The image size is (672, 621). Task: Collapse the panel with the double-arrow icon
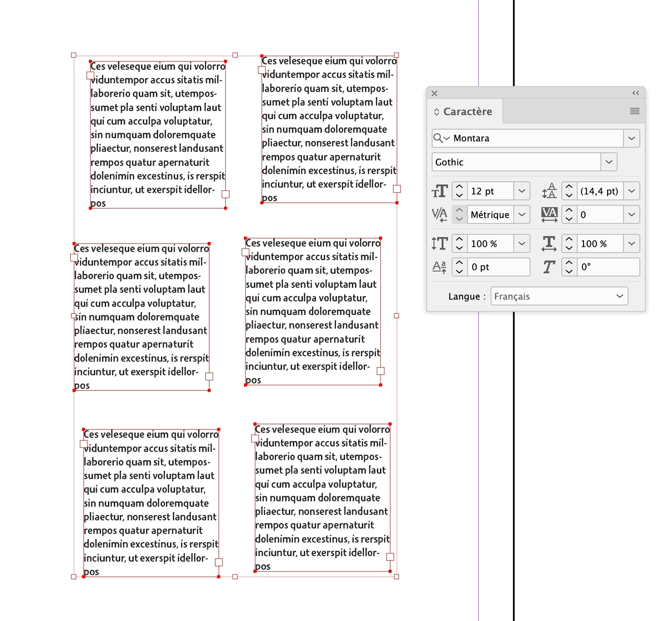point(636,93)
